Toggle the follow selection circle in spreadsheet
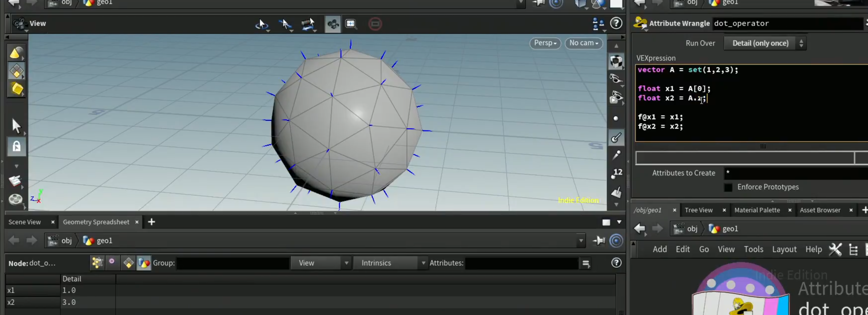This screenshot has height=315, width=868. pyautogui.click(x=616, y=240)
